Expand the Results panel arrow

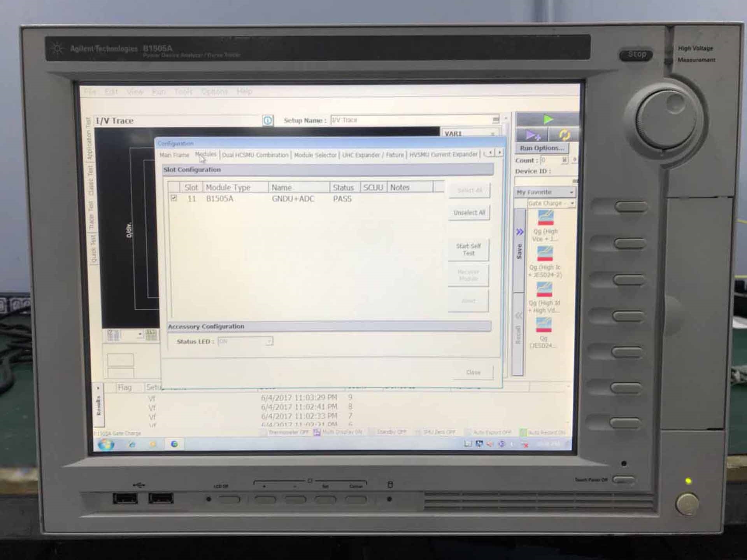pyautogui.click(x=98, y=388)
